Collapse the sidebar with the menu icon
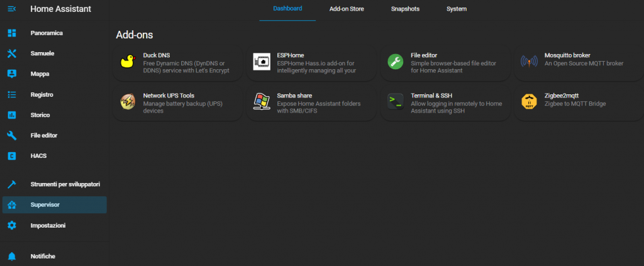Image resolution: width=644 pixels, height=266 pixels. (x=11, y=9)
